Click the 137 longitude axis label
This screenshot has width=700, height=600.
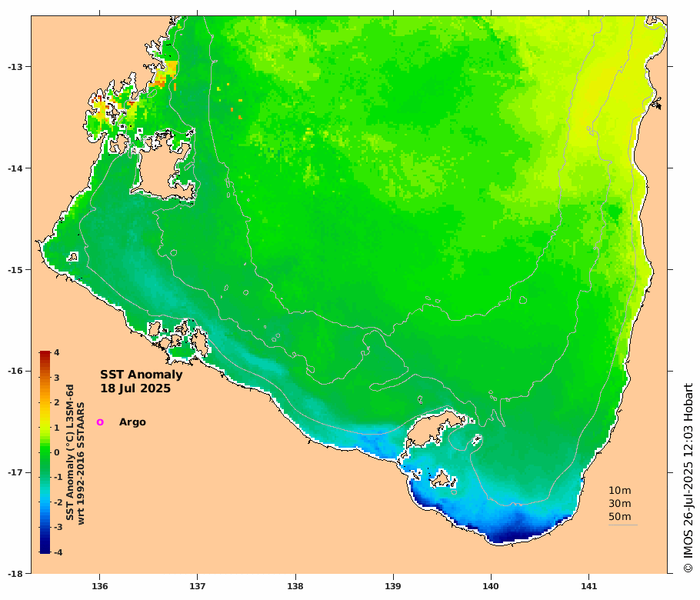click(x=198, y=586)
